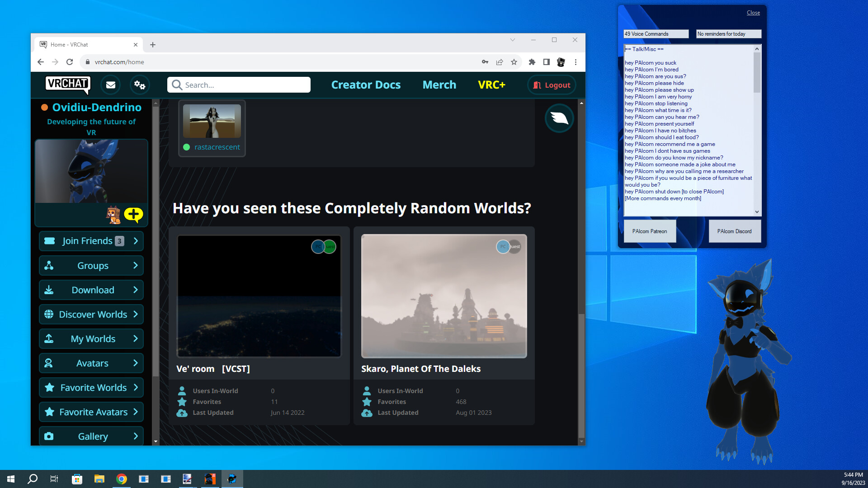The height and width of the screenshot is (488, 868).
Task: Open the browser tab search dropdown chevron
Action: pyautogui.click(x=512, y=40)
